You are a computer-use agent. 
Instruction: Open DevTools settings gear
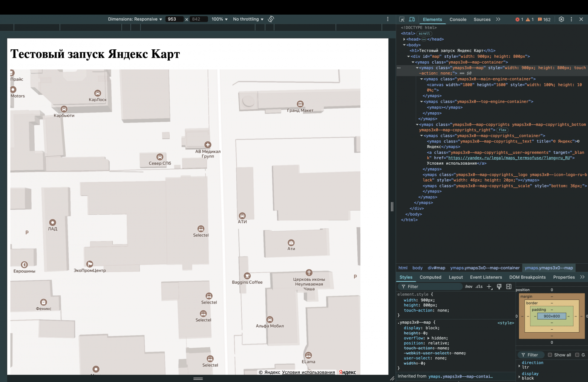[x=561, y=19]
